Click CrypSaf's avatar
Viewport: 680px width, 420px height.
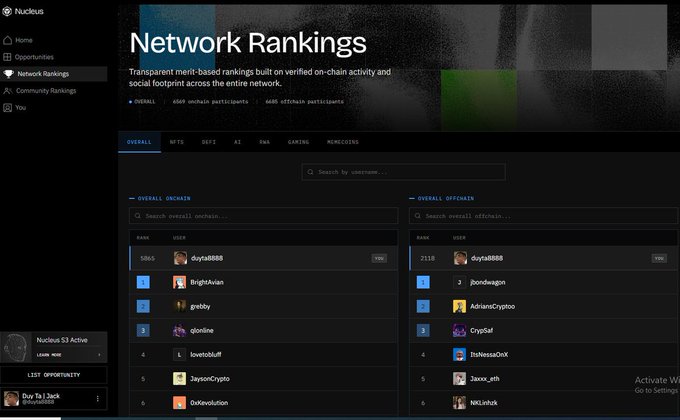tap(459, 330)
